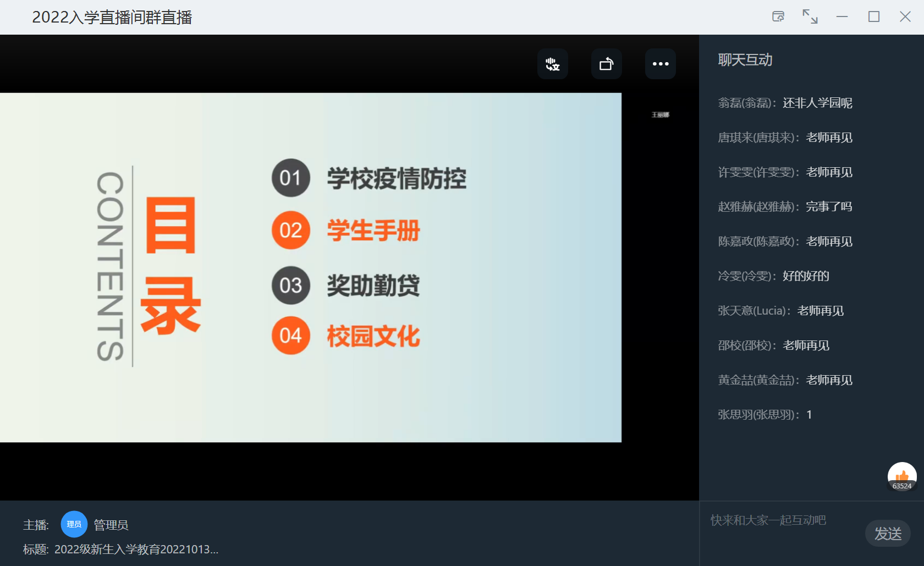The height and width of the screenshot is (566, 924).
Task: Minimize the live broadcast window
Action: point(842,17)
